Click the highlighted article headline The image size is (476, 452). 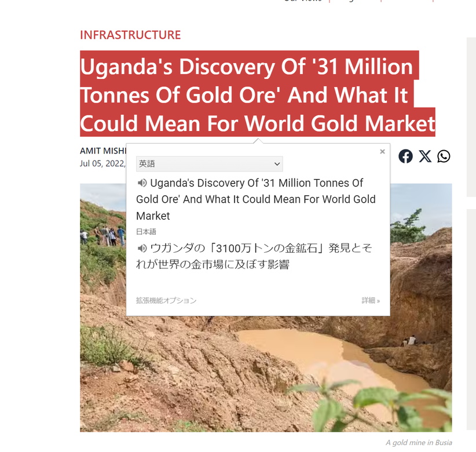258,95
